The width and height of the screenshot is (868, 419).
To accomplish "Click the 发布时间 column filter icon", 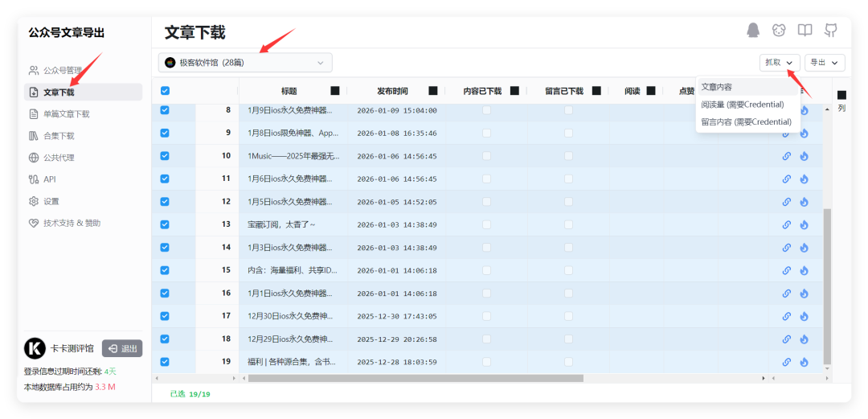I will 433,91.
